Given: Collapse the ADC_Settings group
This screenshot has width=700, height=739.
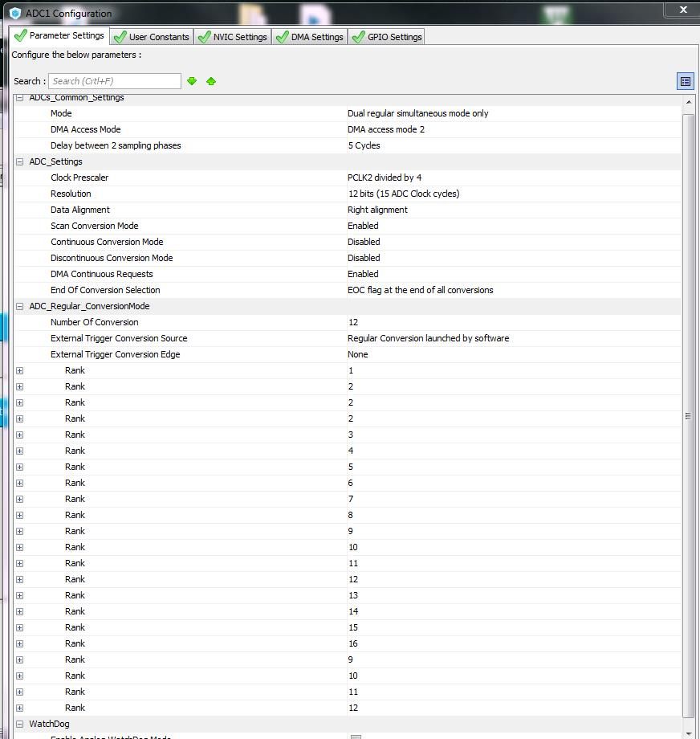Looking at the screenshot, I should tap(20, 161).
